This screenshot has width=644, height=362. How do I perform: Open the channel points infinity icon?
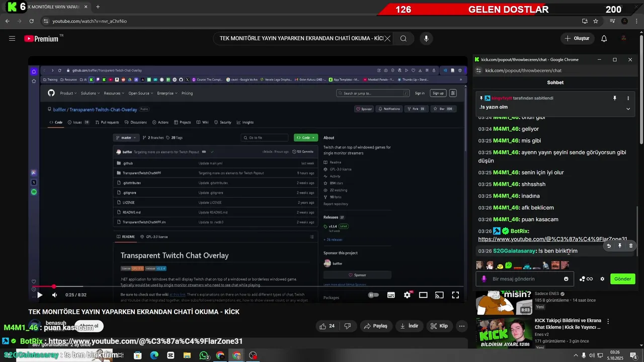point(586,279)
